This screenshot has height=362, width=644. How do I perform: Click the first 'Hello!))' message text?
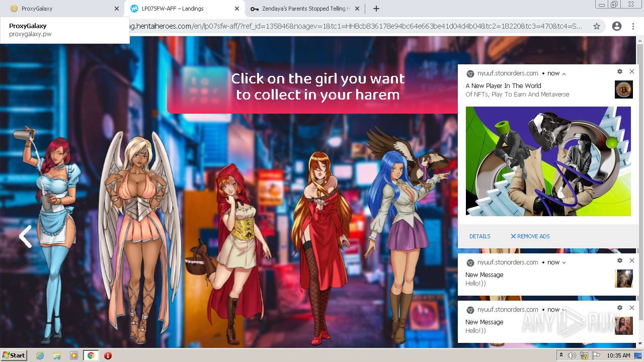point(475,284)
